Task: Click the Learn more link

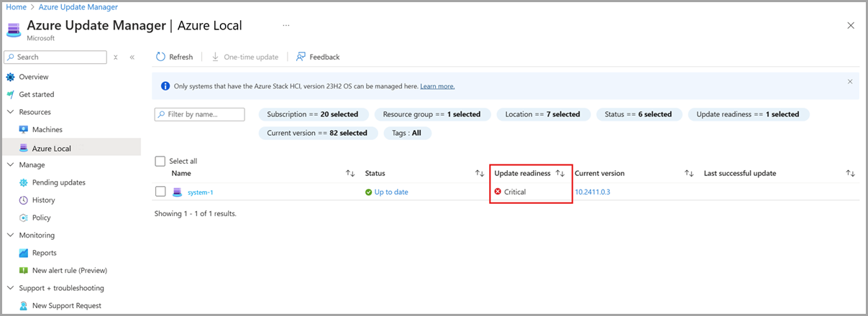Action: point(437,86)
